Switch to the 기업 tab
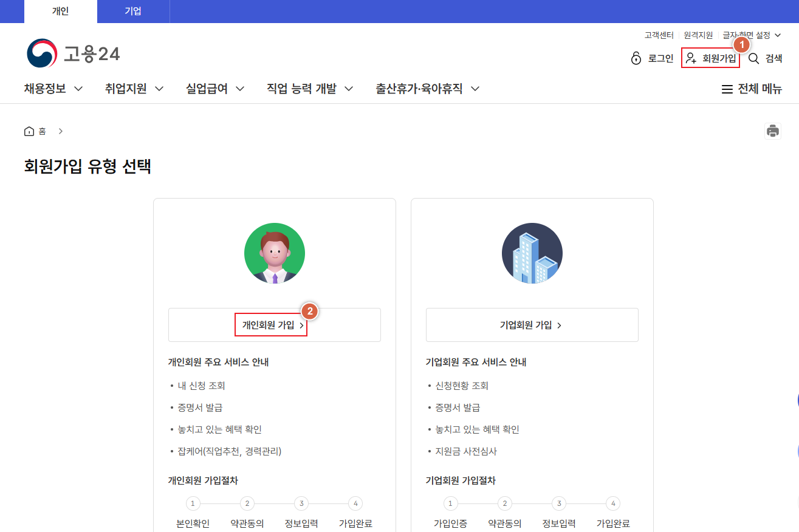This screenshot has height=532, width=799. (133, 11)
